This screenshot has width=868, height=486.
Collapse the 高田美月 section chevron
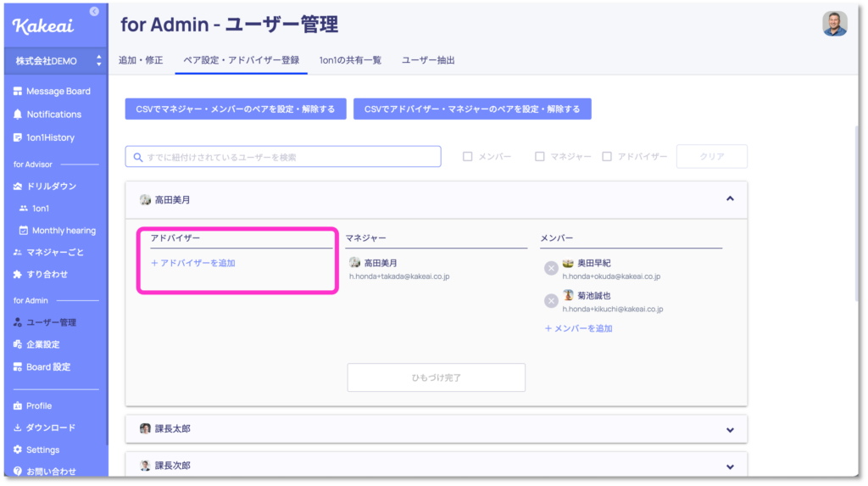point(730,199)
